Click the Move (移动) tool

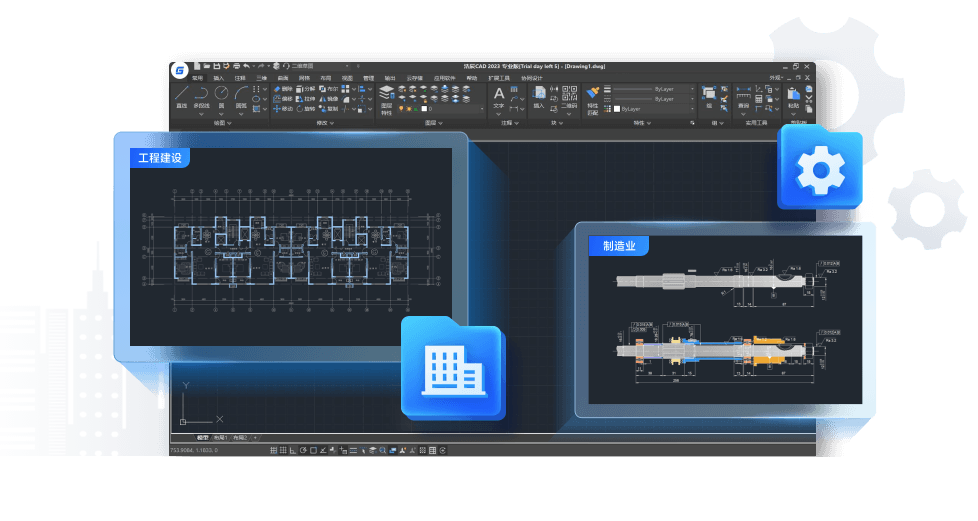(283, 109)
